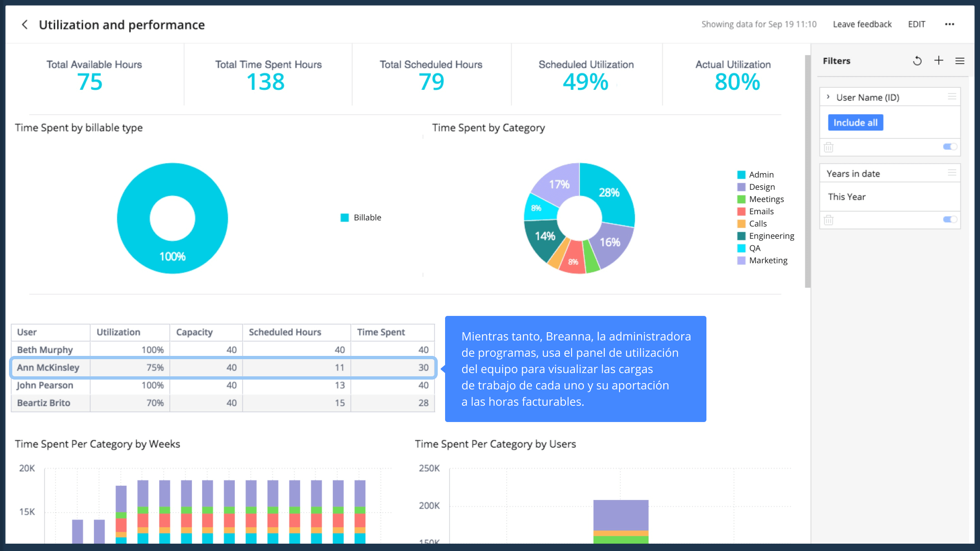Click John Pearson's 13 scheduled hours cell

click(297, 385)
